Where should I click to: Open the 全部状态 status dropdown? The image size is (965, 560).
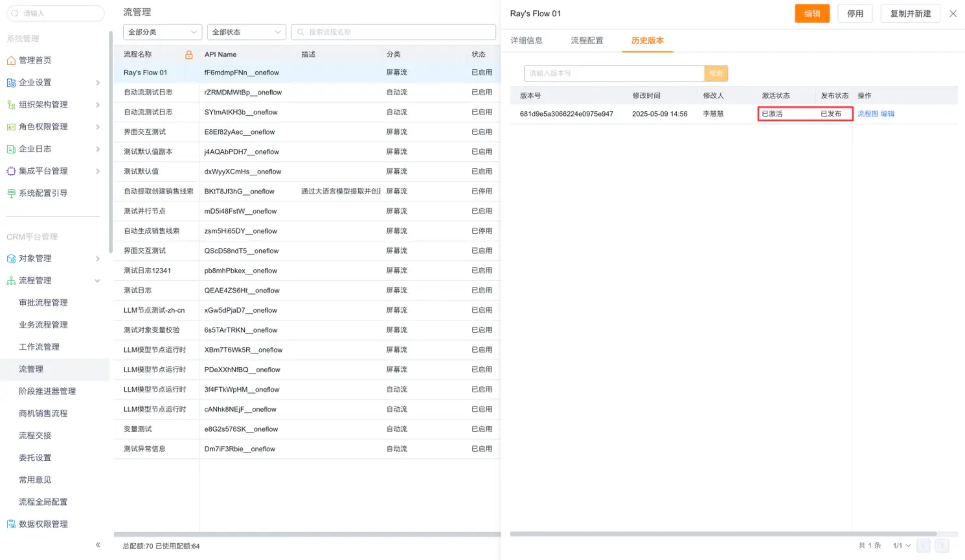246,32
